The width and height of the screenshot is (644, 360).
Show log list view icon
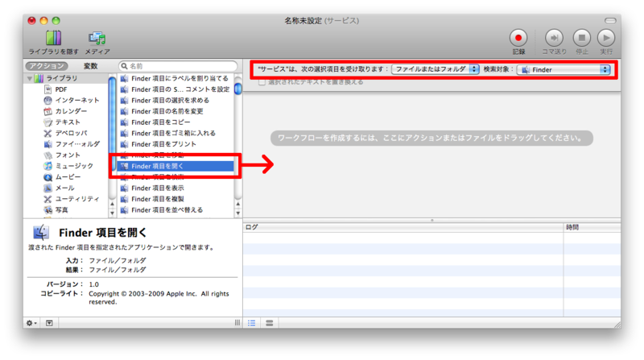point(252,323)
